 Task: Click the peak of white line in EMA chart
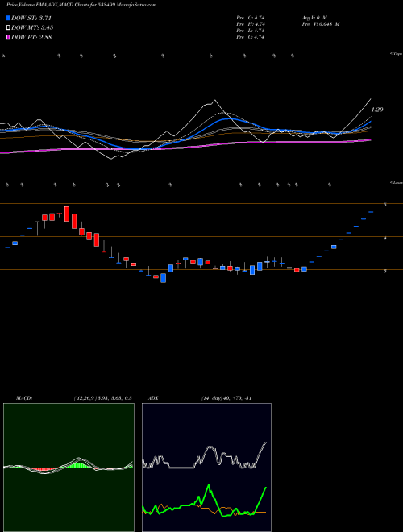[214, 101]
